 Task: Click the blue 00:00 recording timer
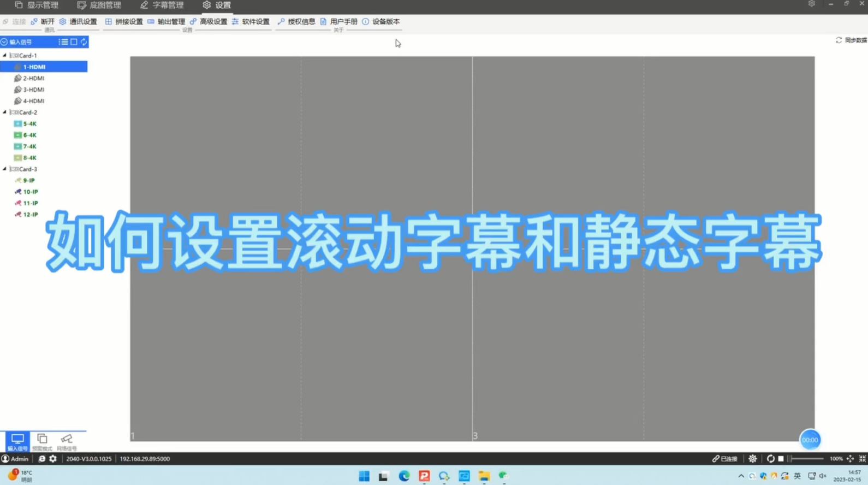coord(810,440)
